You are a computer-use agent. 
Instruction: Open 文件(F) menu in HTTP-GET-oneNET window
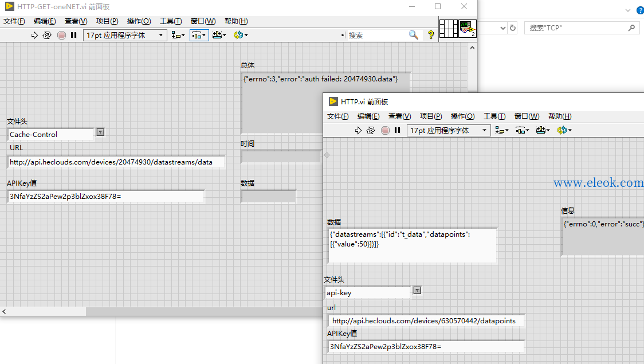pos(14,21)
